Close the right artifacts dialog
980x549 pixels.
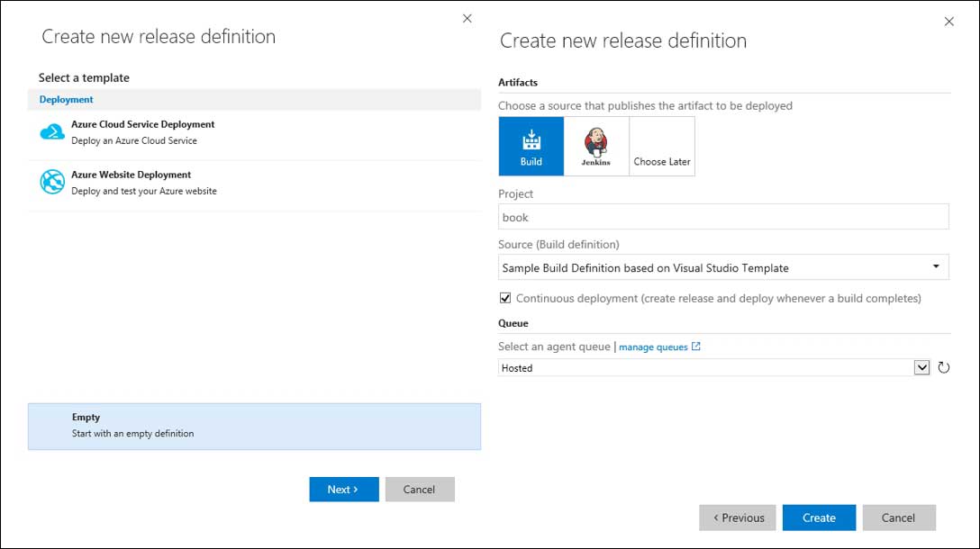948,22
